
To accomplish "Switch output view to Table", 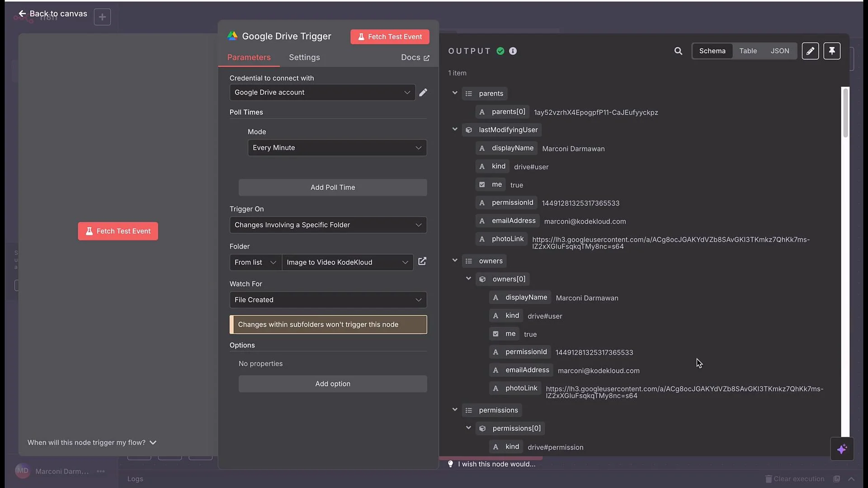I will tap(748, 51).
